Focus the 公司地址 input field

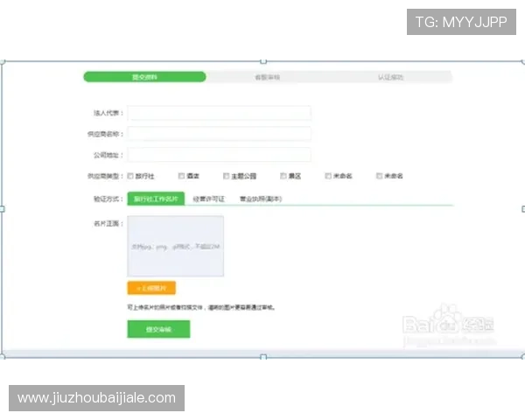click(219, 155)
